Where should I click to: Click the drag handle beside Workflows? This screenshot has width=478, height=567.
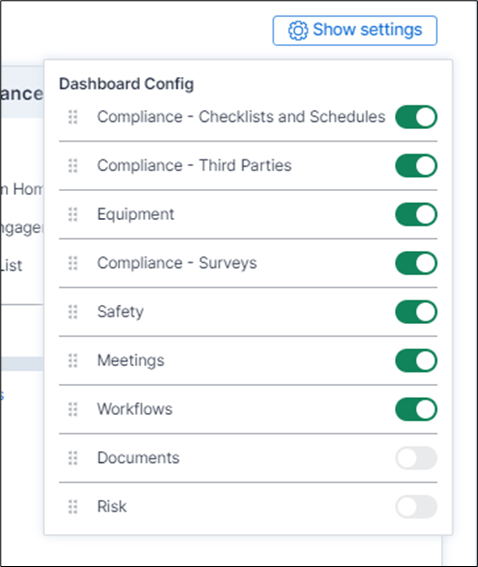coord(73,409)
